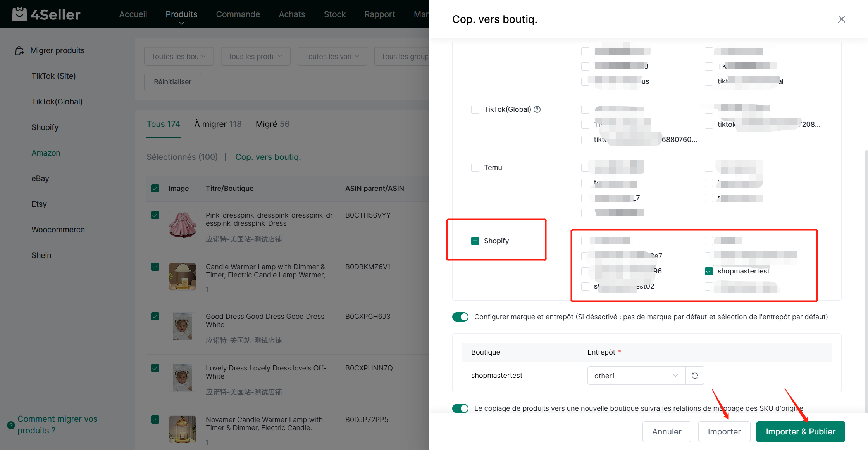Uncheck the shopmastertest store checkbox

pyautogui.click(x=709, y=271)
